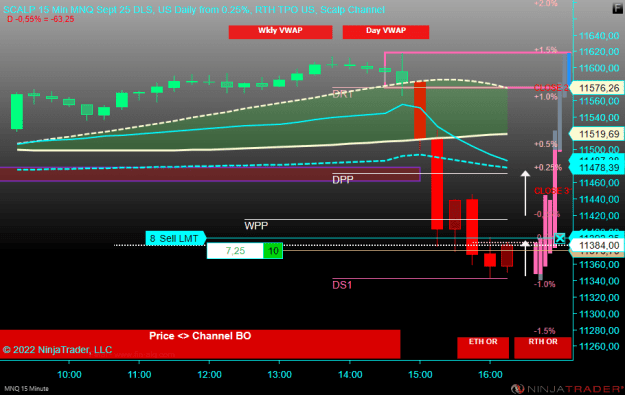Click the 11560,00 price axis label
The width and height of the screenshot is (625, 395).
pyautogui.click(x=599, y=101)
